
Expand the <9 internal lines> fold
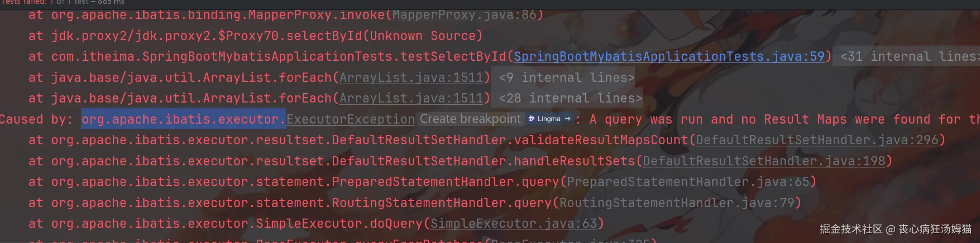pos(566,78)
